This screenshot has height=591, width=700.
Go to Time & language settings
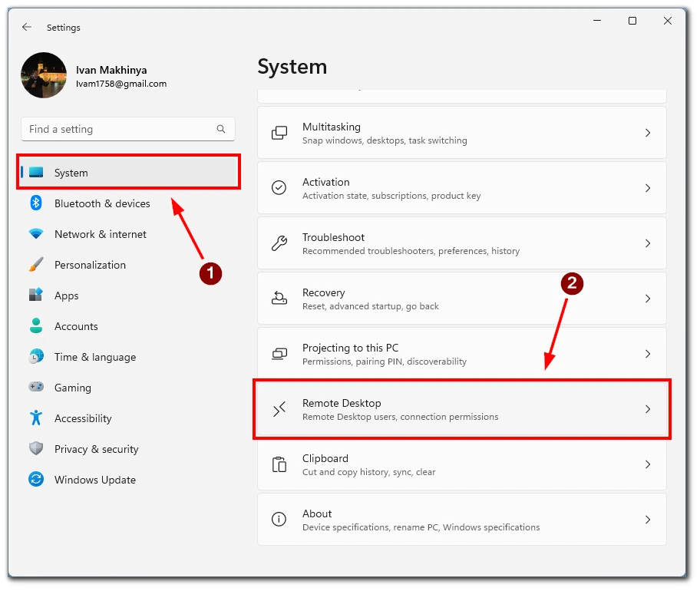point(94,357)
